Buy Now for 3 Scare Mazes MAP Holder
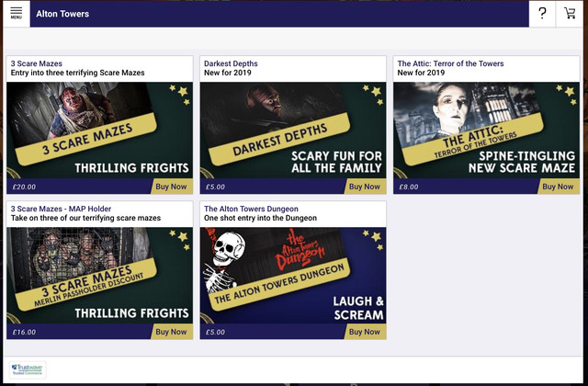 pyautogui.click(x=172, y=332)
